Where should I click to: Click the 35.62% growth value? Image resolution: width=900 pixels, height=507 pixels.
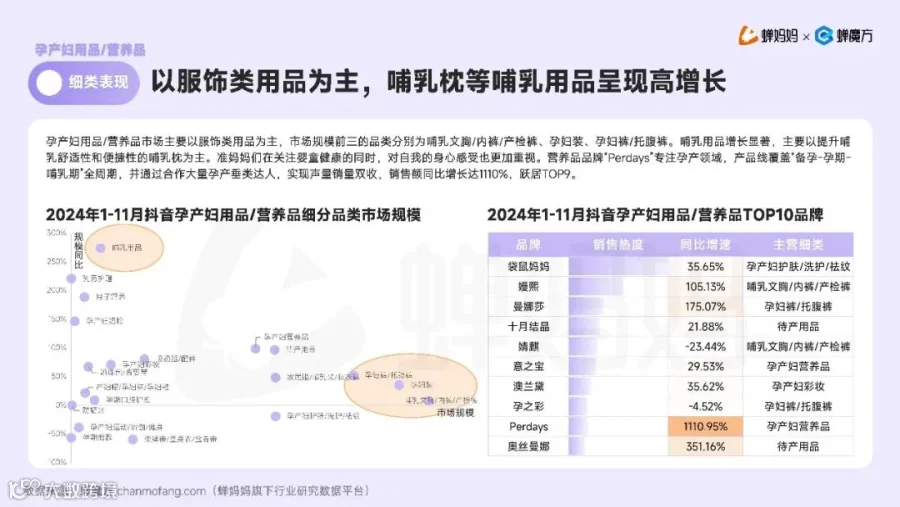pyautogui.click(x=705, y=386)
